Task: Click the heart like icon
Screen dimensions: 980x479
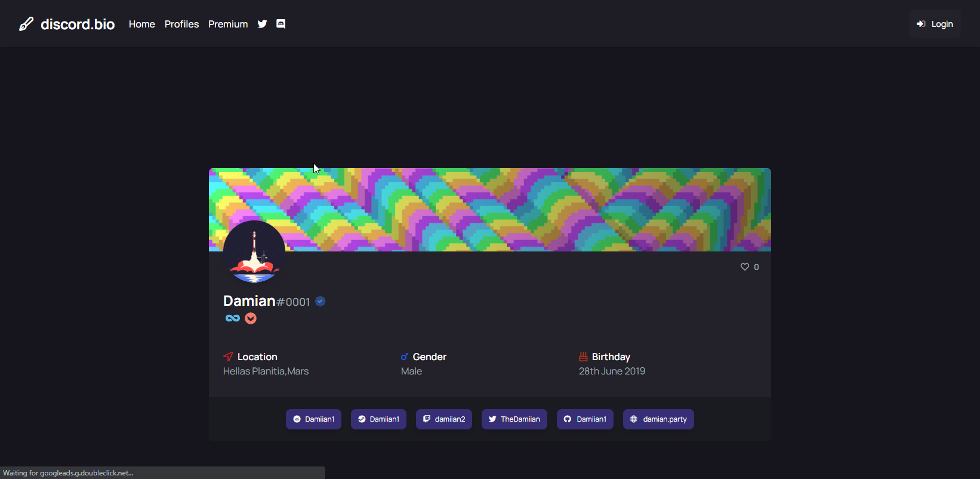Action: pyautogui.click(x=745, y=267)
